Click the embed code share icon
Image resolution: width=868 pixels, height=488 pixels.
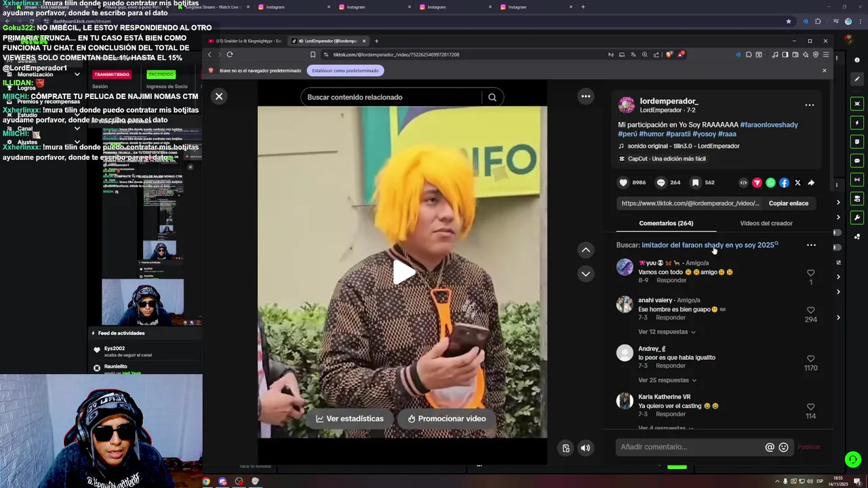743,182
